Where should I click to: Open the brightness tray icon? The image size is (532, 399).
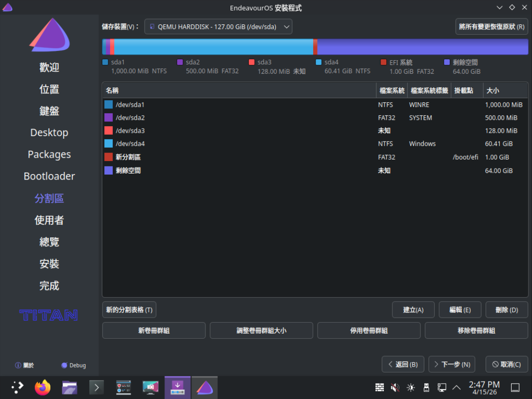point(410,388)
